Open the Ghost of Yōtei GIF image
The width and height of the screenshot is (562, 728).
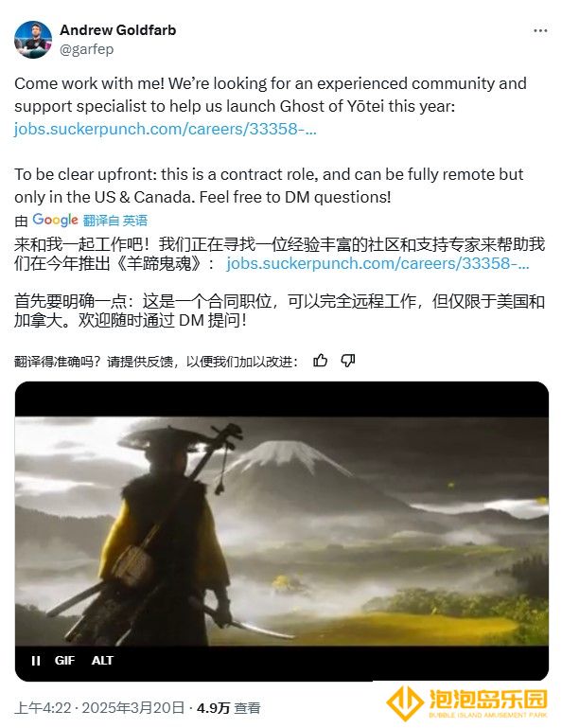[x=282, y=531]
